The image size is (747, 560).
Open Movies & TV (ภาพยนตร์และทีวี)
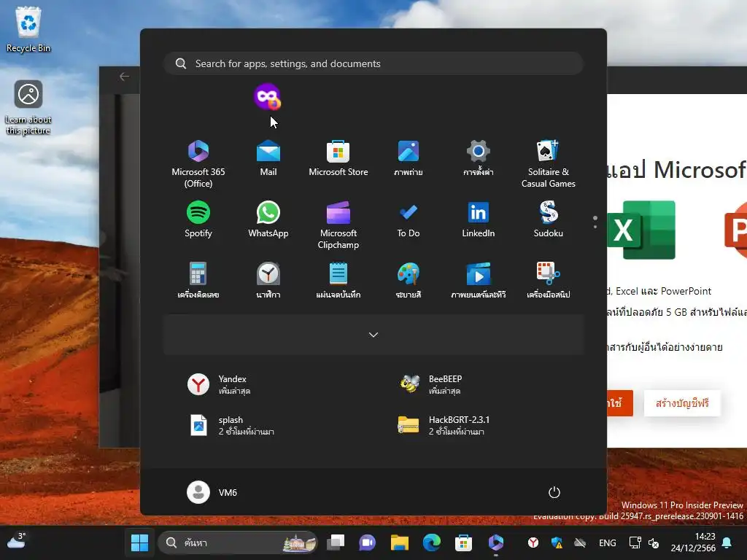pyautogui.click(x=479, y=280)
